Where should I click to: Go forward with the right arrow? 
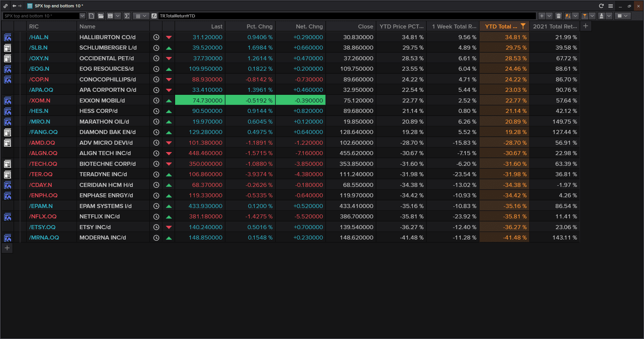(x=20, y=6)
